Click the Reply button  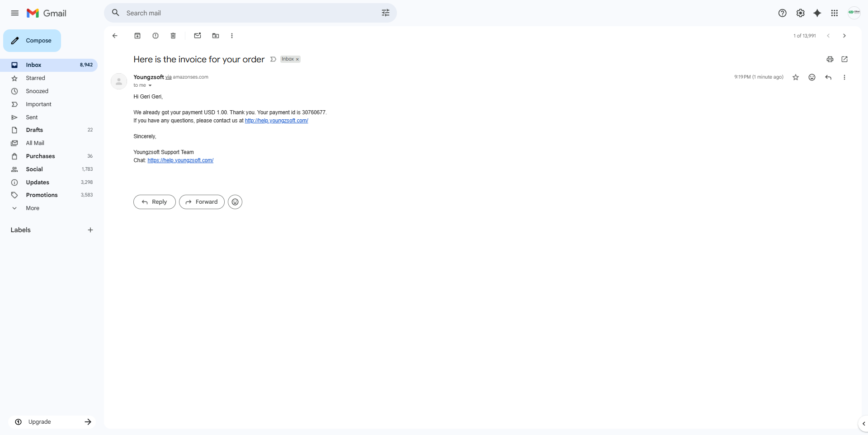pos(154,202)
